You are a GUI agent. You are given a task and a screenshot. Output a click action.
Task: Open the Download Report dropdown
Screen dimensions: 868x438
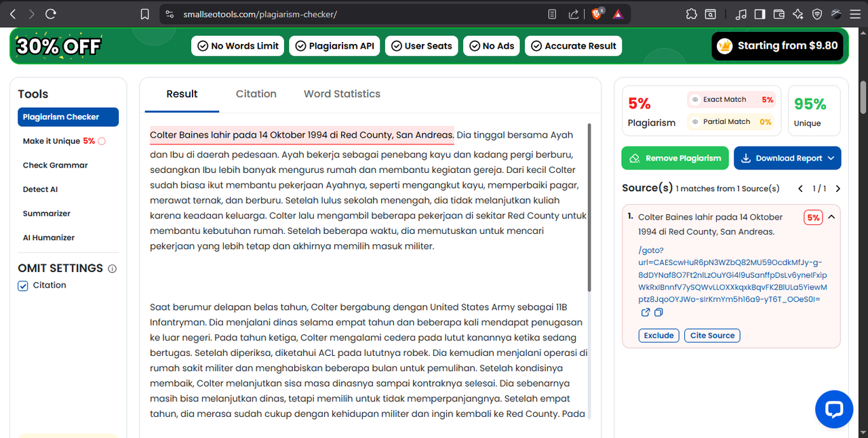point(787,158)
